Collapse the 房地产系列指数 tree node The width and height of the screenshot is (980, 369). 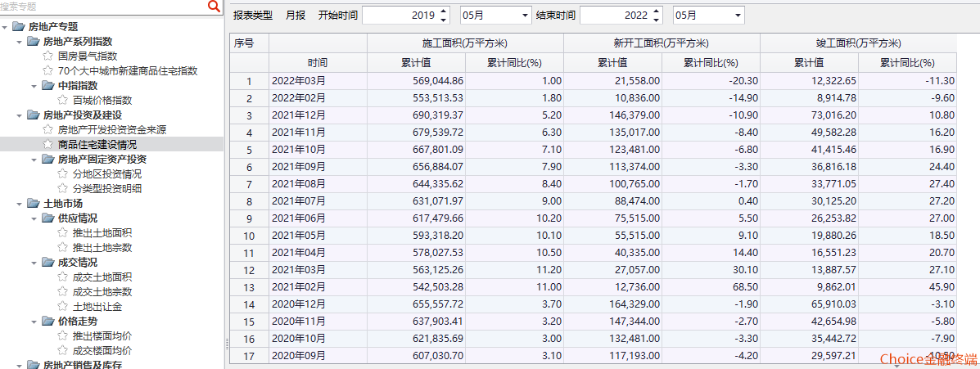click(x=20, y=42)
